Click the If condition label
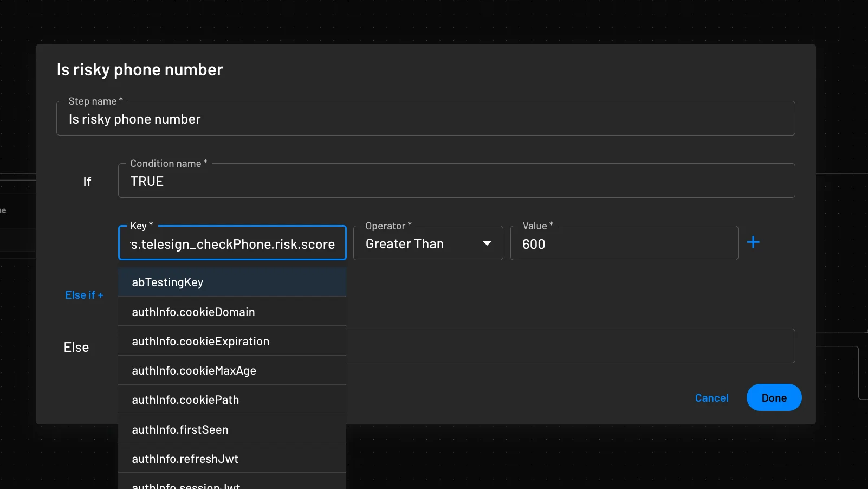The width and height of the screenshot is (868, 489). [x=87, y=182]
